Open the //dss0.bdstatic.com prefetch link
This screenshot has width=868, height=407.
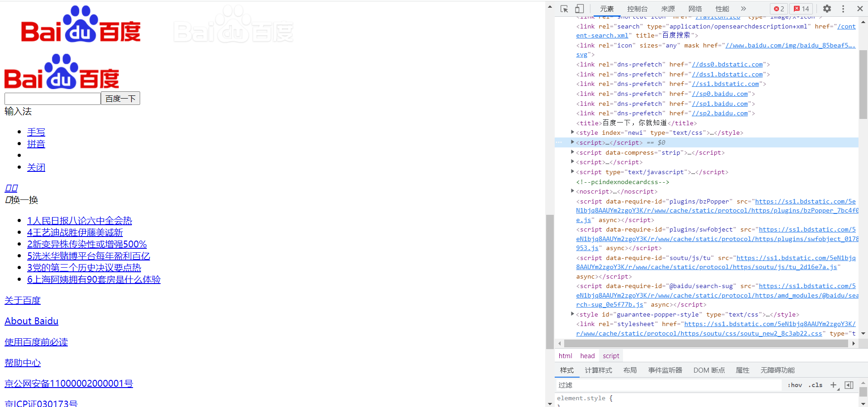pos(727,65)
